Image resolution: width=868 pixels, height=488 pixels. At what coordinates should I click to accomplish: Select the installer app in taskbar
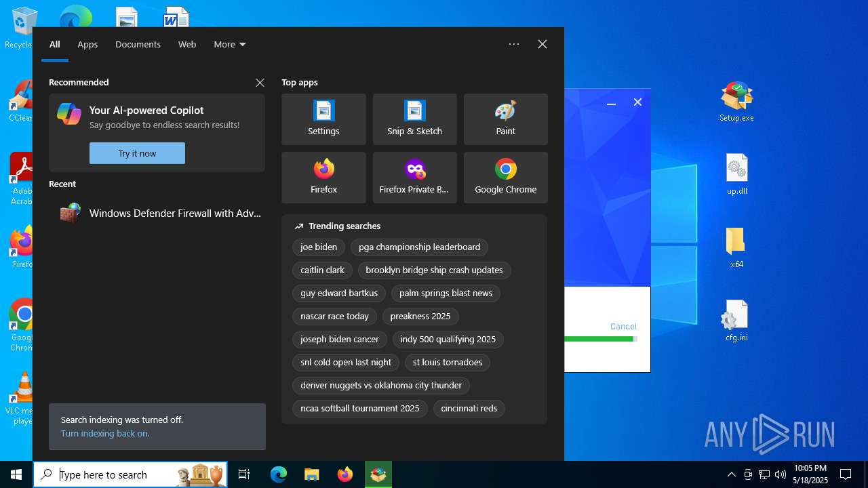coord(378,474)
